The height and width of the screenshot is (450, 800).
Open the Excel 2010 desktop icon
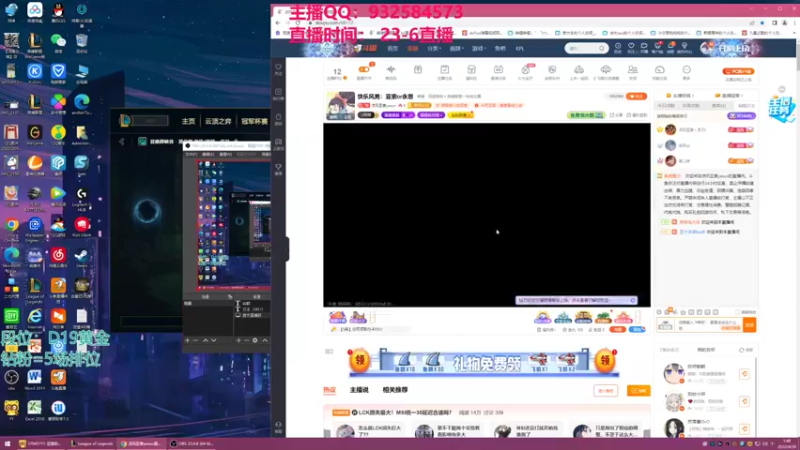(35, 408)
